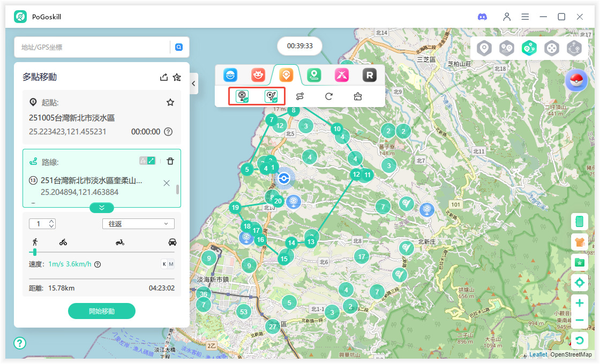Click route waypoint 19 marker on the map
The height and width of the screenshot is (364, 600).
click(235, 208)
